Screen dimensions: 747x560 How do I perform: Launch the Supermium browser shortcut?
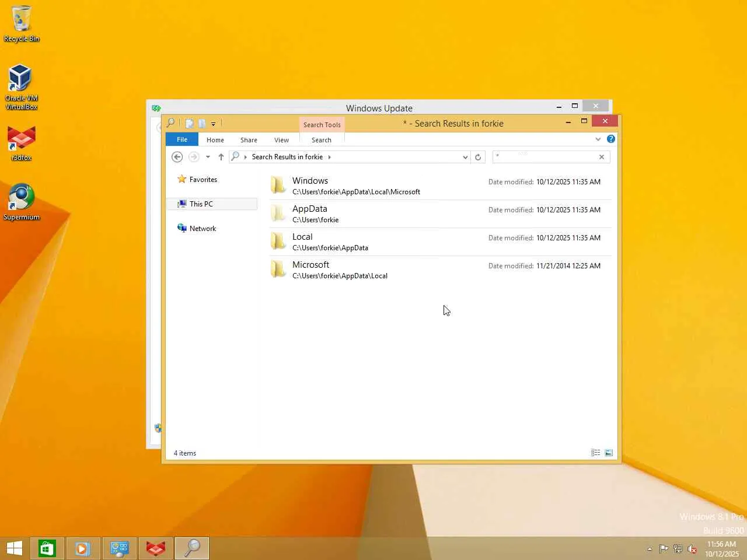pyautogui.click(x=22, y=202)
